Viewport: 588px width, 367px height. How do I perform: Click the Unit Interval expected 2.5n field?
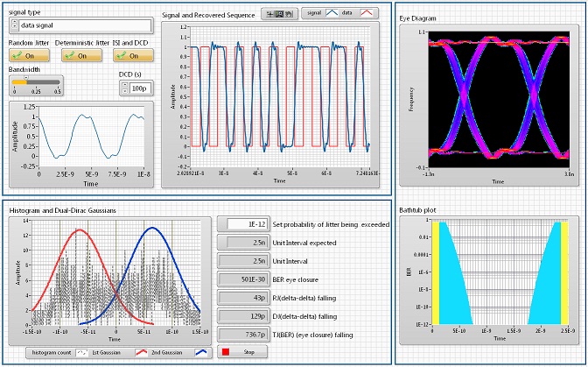click(247, 242)
